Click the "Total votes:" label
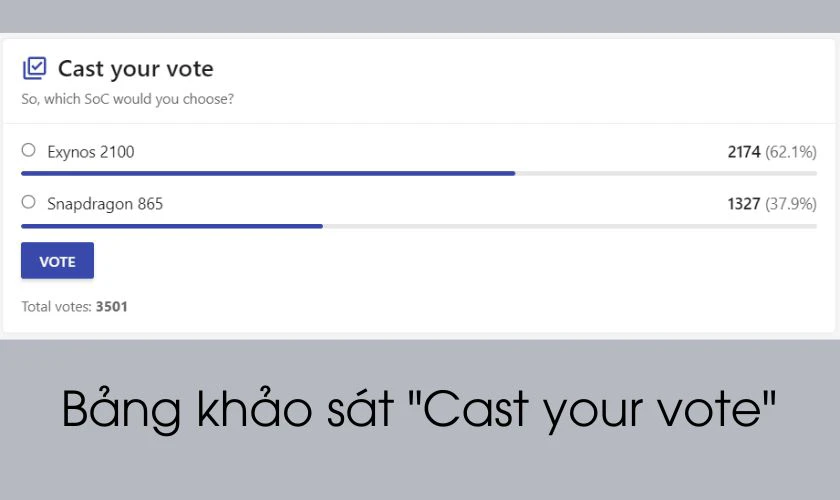The height and width of the screenshot is (500, 840). click(x=57, y=307)
